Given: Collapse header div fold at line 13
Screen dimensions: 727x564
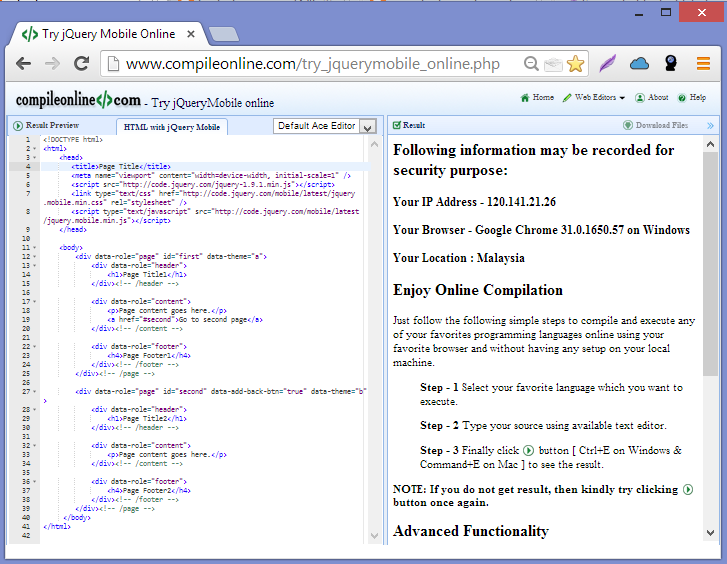Looking at the screenshot, I should [x=35, y=266].
